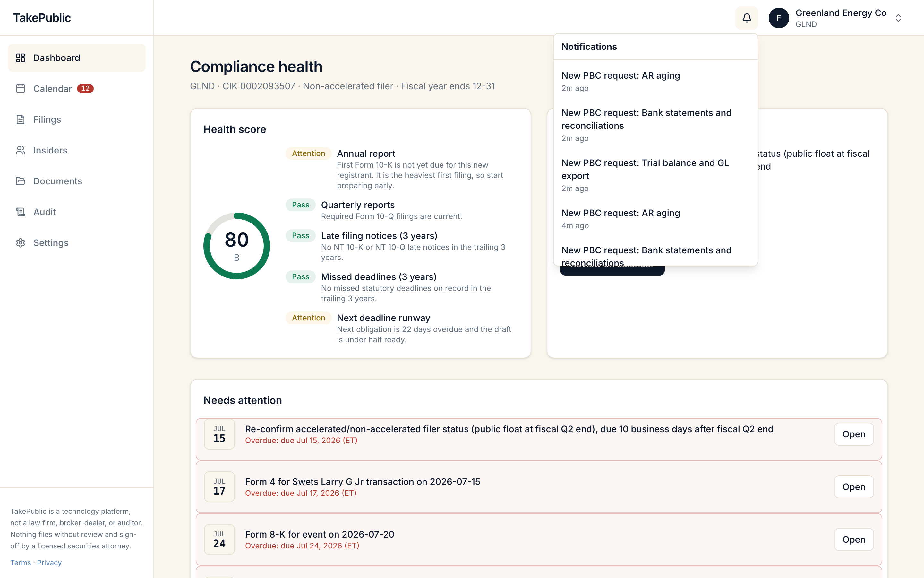924x578 pixels.
Task: Go to Documents
Action: (x=76, y=181)
